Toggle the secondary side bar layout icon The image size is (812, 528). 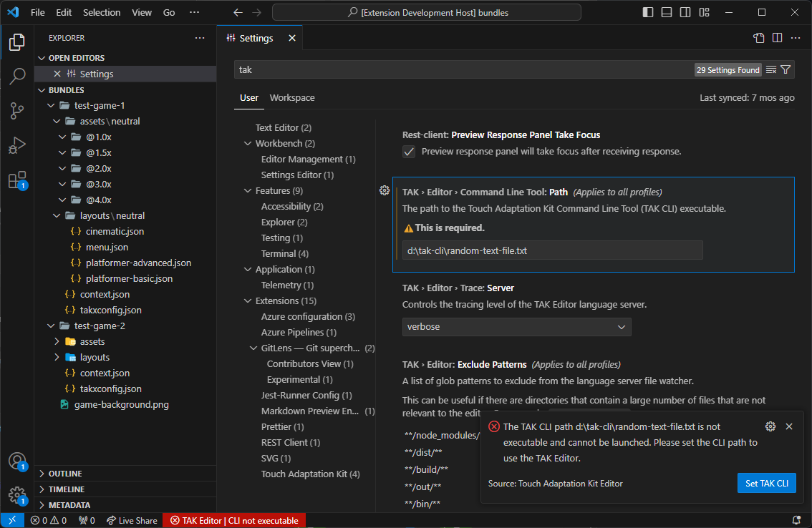685,12
